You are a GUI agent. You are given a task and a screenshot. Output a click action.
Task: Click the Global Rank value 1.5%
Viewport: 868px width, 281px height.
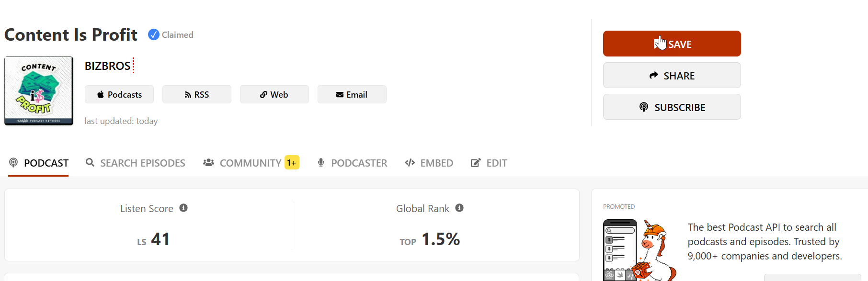pos(441,239)
